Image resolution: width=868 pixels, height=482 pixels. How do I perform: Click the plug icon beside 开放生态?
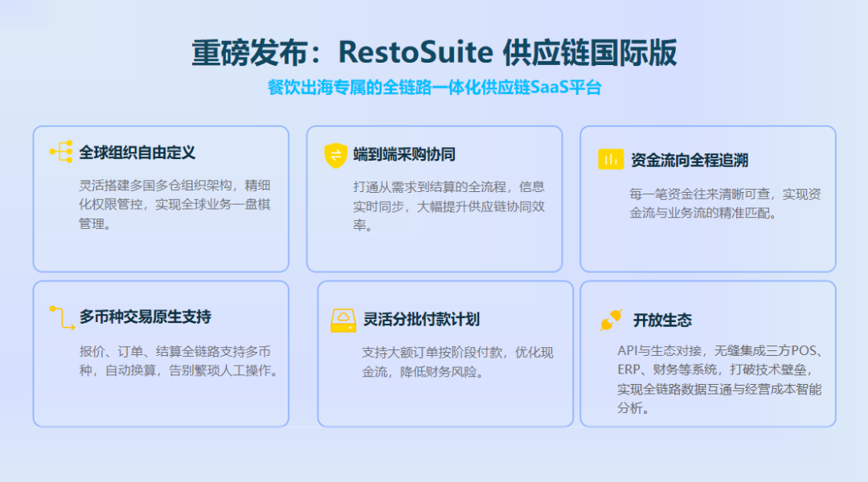611,320
